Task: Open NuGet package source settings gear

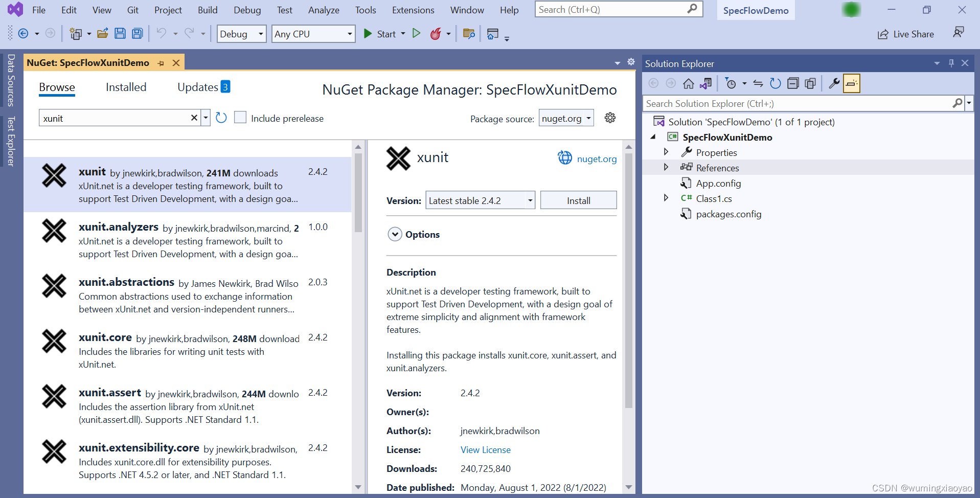Action: click(x=610, y=118)
